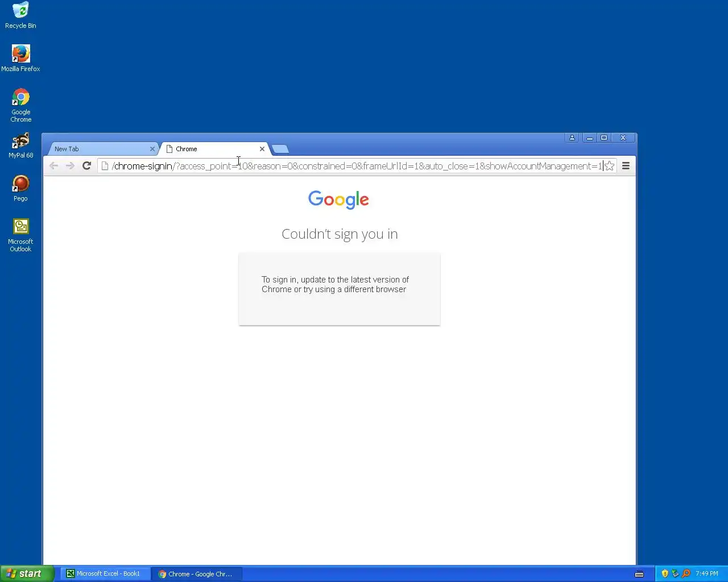Click the "Couldn't sign you in" heading
Screen dimensions: 728x582
click(340, 234)
